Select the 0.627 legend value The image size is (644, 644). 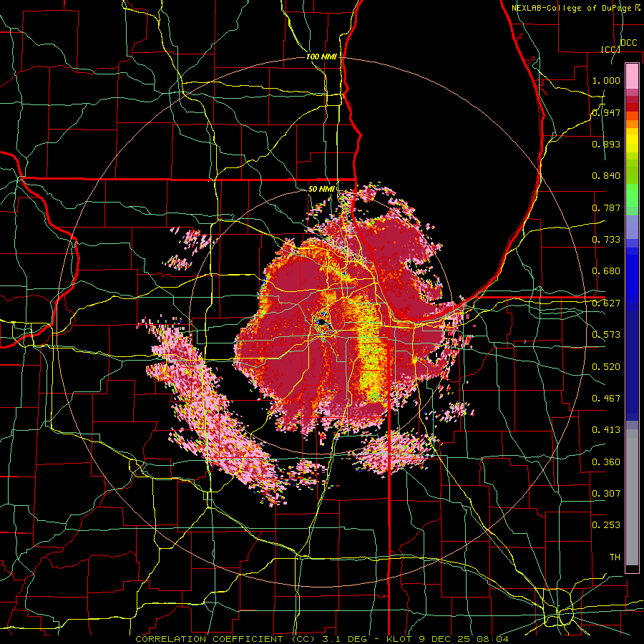coord(606,303)
